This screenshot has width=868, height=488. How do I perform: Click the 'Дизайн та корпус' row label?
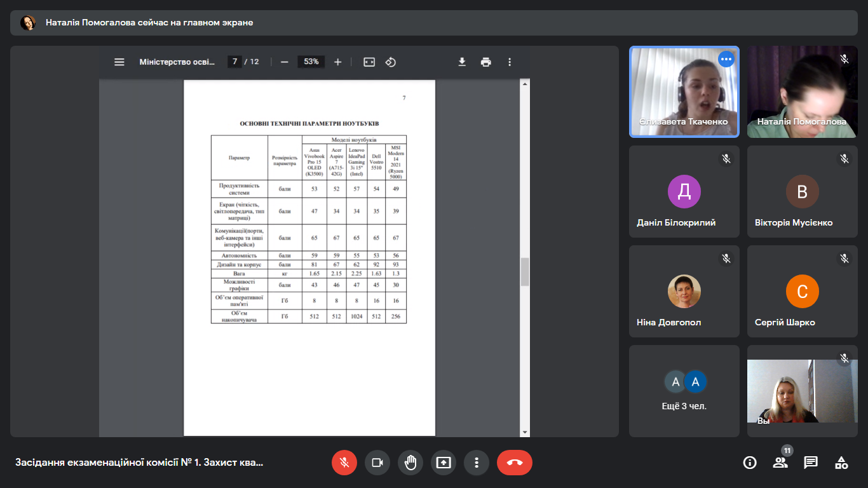click(x=240, y=264)
